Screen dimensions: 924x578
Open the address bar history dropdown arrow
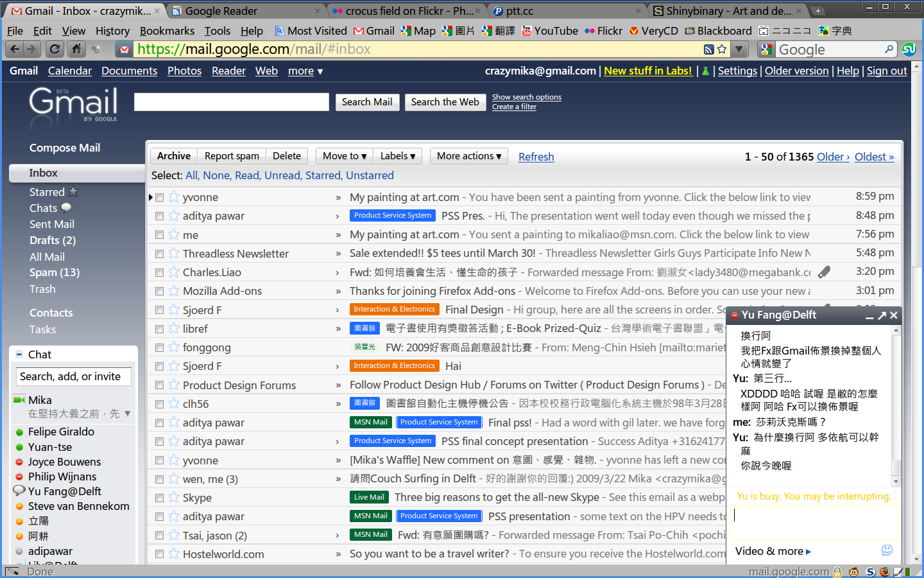[x=739, y=49]
